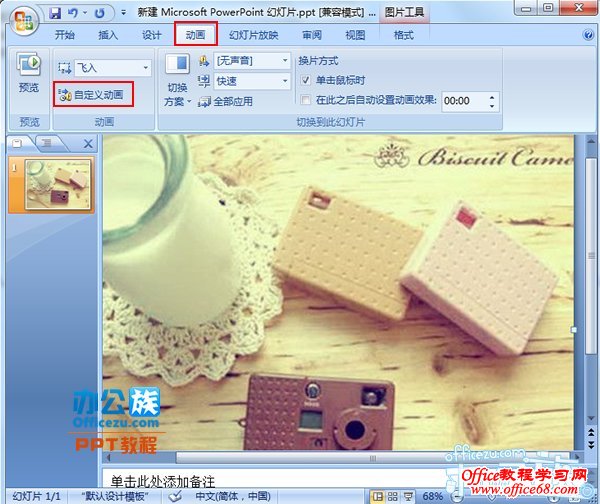Select the Slides pane tab
The width and height of the screenshot is (600, 504).
click(18, 143)
